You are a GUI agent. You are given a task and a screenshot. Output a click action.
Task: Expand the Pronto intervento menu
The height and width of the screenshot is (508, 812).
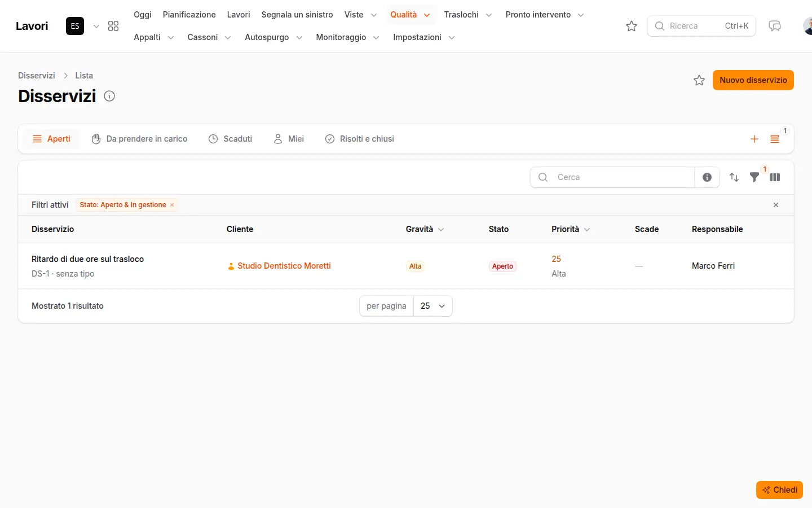pyautogui.click(x=544, y=15)
